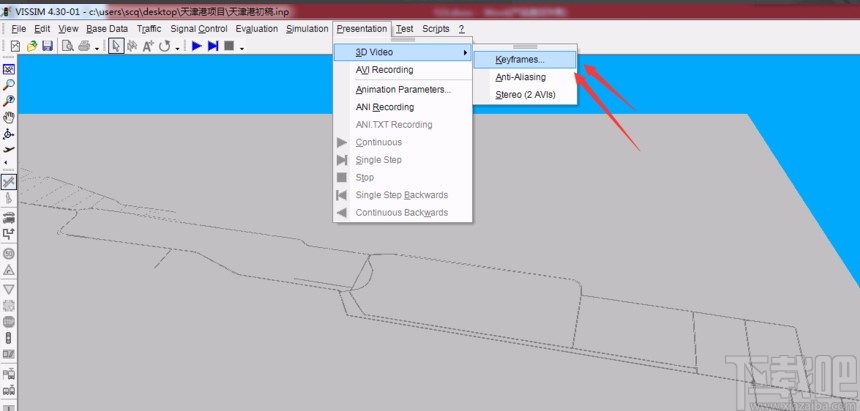Image resolution: width=860 pixels, height=411 pixels.
Task: Activate the text label tool
Action: click(148, 46)
